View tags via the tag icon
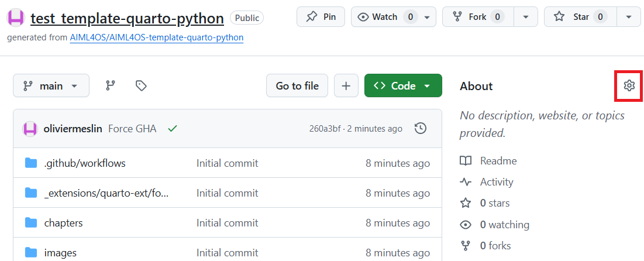This screenshot has height=261, width=644. pos(141,85)
